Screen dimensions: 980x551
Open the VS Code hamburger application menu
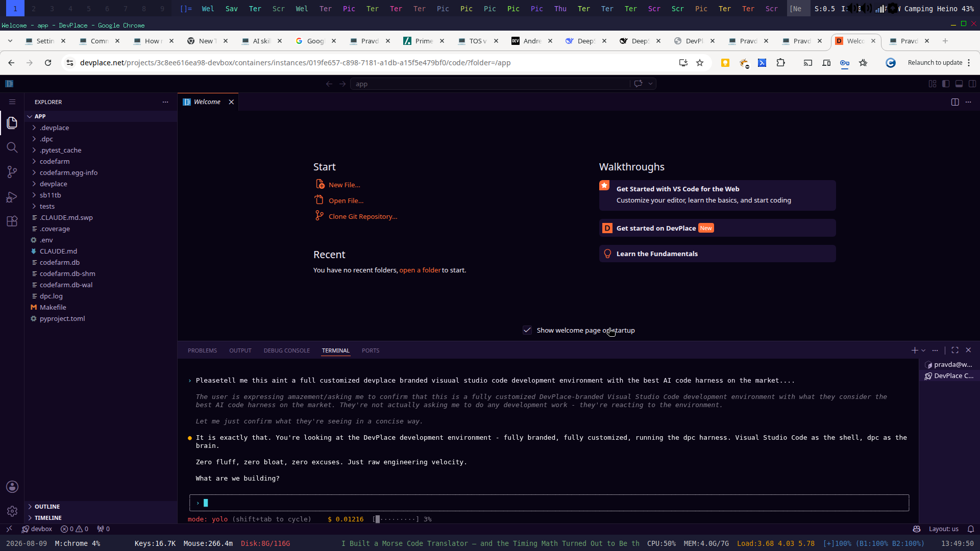tap(12, 102)
